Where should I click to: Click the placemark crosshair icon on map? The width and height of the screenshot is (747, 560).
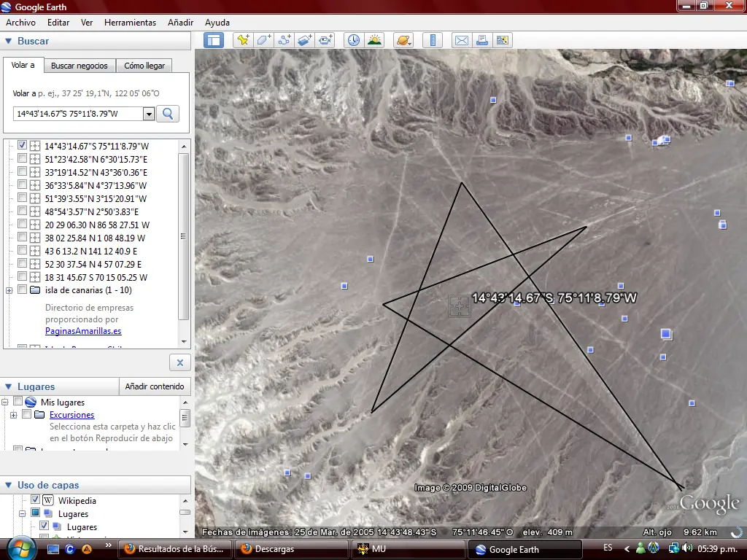click(460, 306)
